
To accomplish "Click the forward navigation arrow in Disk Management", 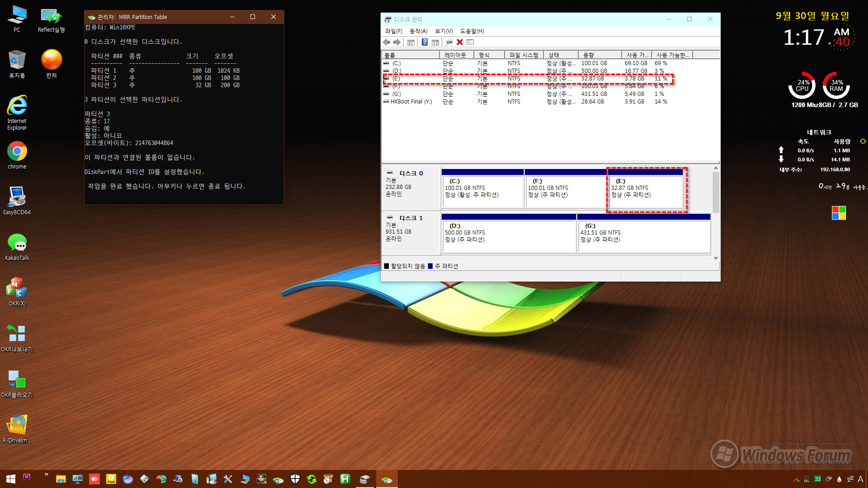I will click(x=397, y=42).
